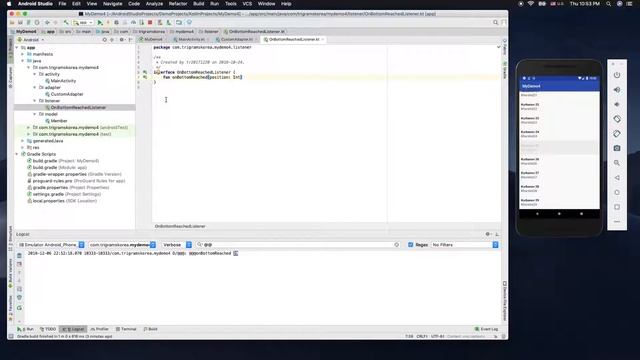Click the emulator sidebar Home circle
The width and height of the screenshot is (640, 360).
(617, 192)
